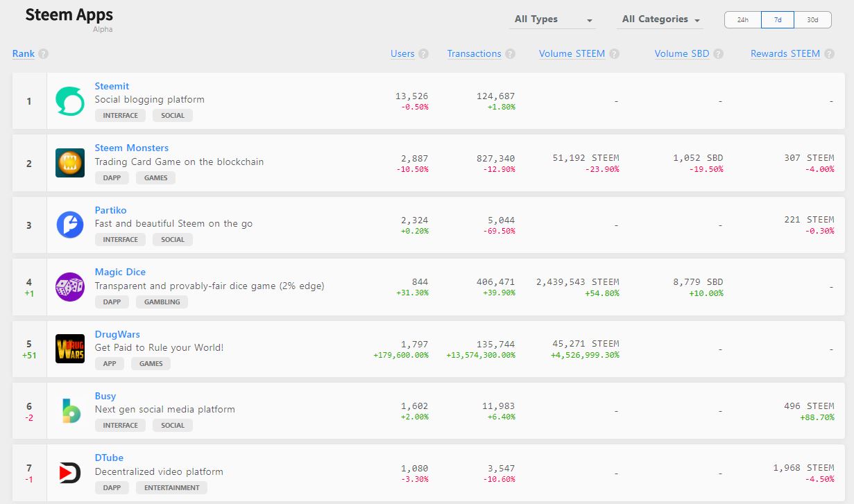Click the Steemit app logo icon

[x=69, y=101]
